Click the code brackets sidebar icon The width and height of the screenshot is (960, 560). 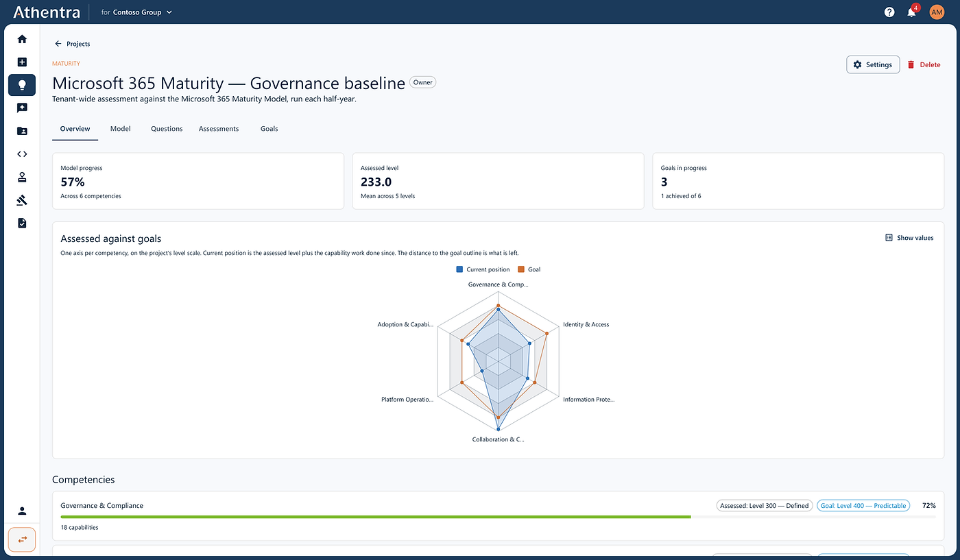point(22,154)
